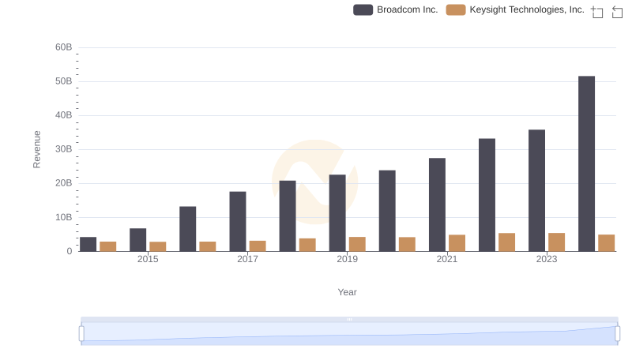Click the zoom reset restore icon
Screen dimensions: 632x364
(617, 12)
